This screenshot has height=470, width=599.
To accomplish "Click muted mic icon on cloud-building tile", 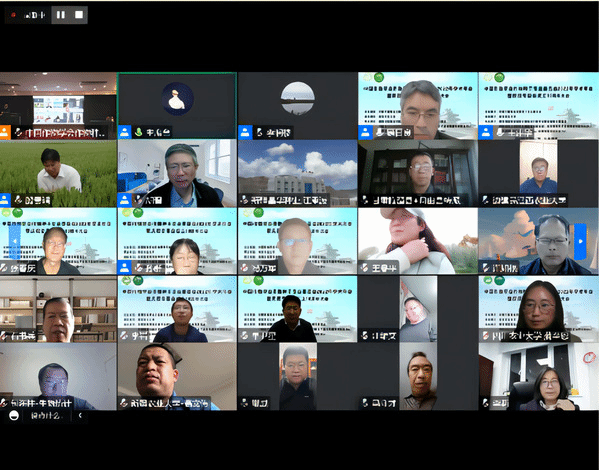I will click(x=244, y=199).
